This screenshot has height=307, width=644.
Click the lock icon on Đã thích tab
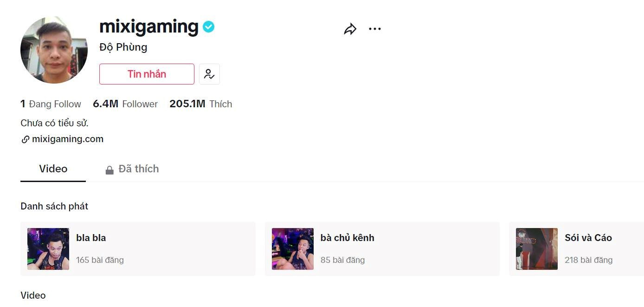(x=109, y=169)
